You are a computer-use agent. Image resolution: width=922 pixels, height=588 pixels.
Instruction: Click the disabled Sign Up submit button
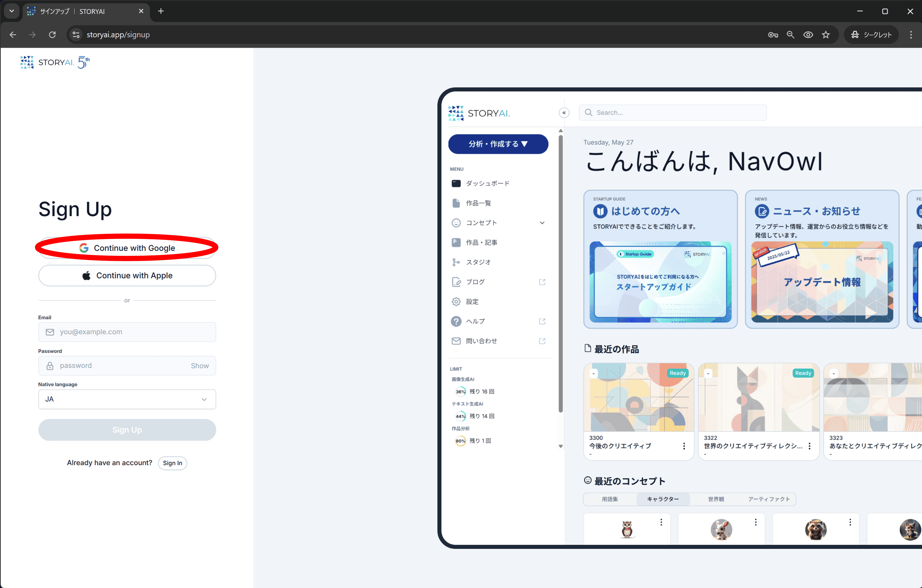127,430
